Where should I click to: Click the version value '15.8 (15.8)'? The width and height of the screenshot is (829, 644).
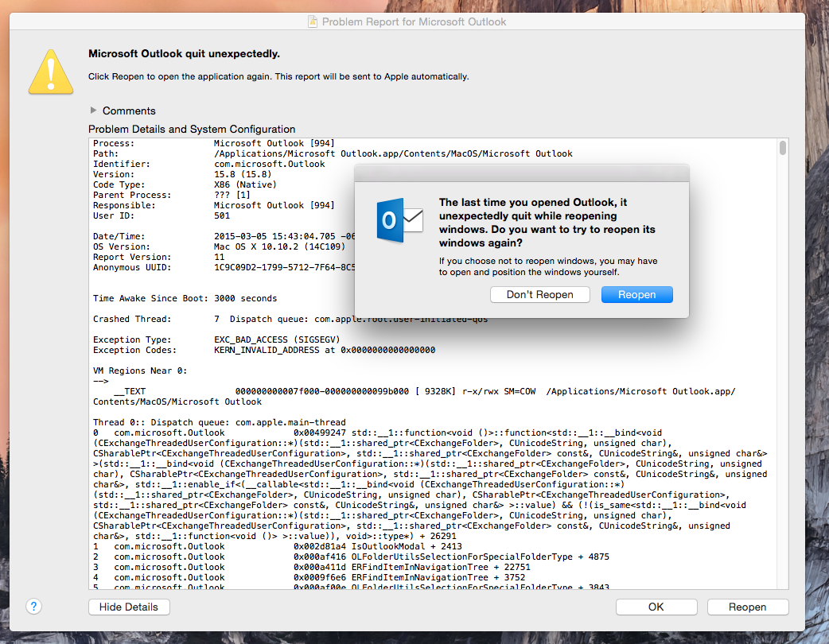pyautogui.click(x=243, y=174)
